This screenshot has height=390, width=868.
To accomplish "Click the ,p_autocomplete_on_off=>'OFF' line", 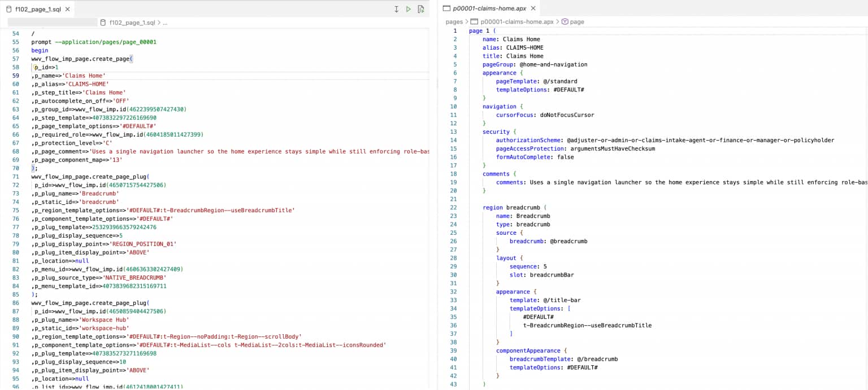I will (x=80, y=101).
